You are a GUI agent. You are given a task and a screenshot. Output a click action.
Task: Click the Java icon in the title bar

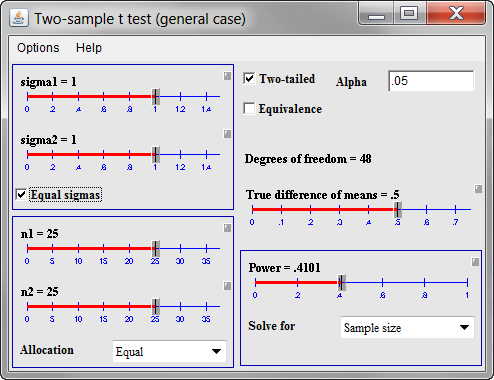click(x=19, y=18)
